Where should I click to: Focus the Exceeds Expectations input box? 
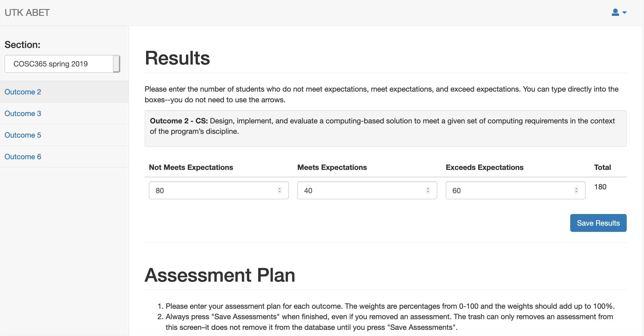pyautogui.click(x=515, y=190)
